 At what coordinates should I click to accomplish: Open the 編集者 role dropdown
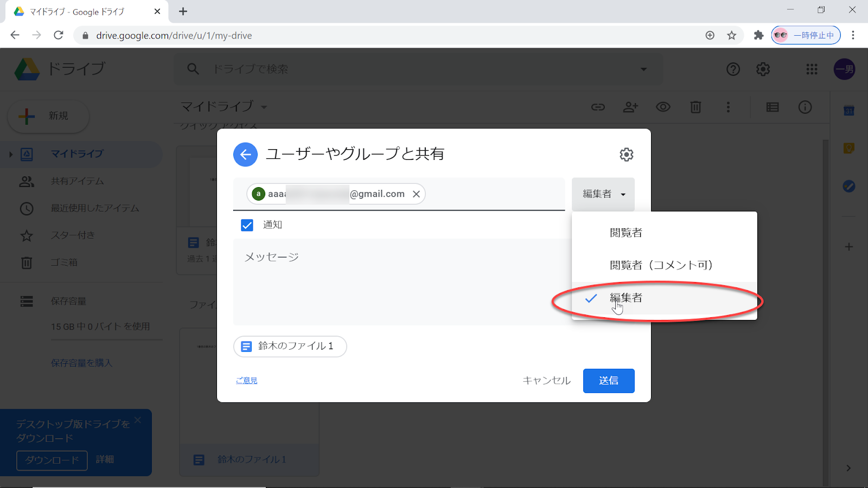[x=603, y=194]
